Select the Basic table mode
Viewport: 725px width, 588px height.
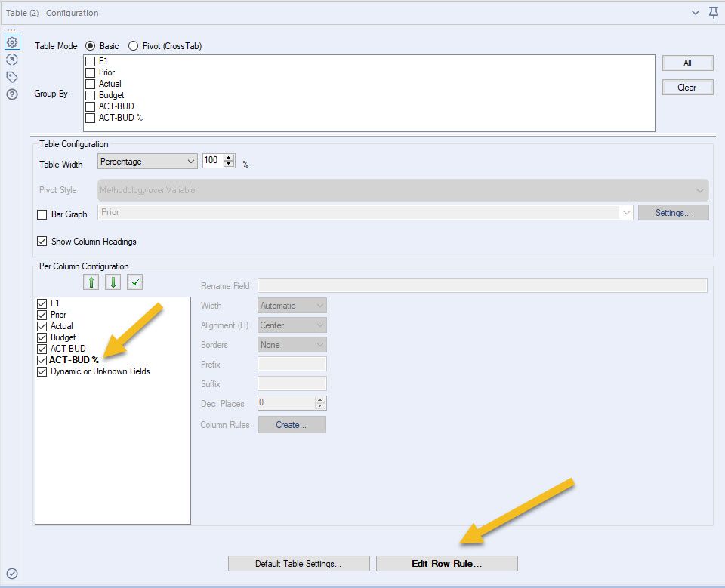[x=91, y=46]
